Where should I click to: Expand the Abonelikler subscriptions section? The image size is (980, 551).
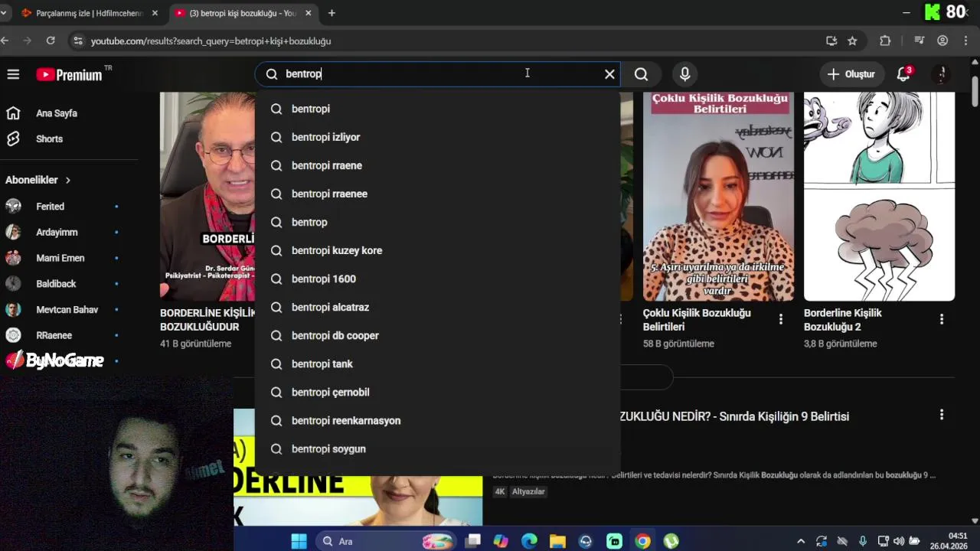[x=38, y=180]
